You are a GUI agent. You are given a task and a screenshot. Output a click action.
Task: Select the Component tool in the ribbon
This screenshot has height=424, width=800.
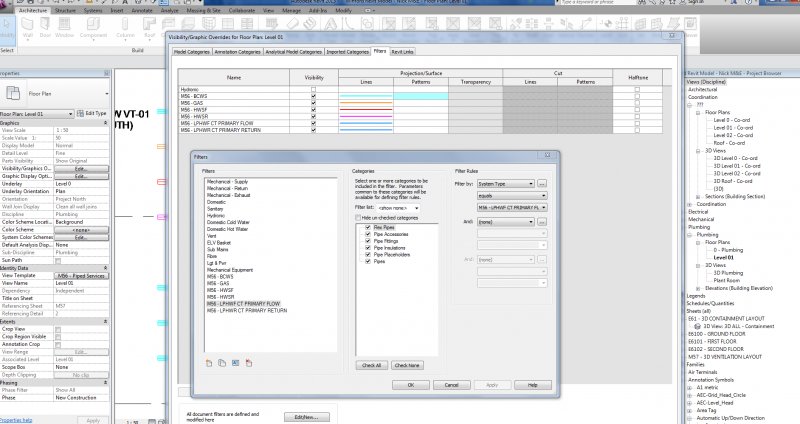point(93,28)
